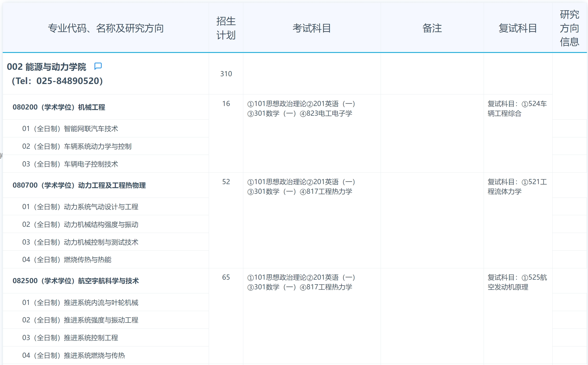Viewport: 588px width, 365px height.
Task: Select the 专业代码、名称及研究方向 header
Action: (x=106, y=28)
